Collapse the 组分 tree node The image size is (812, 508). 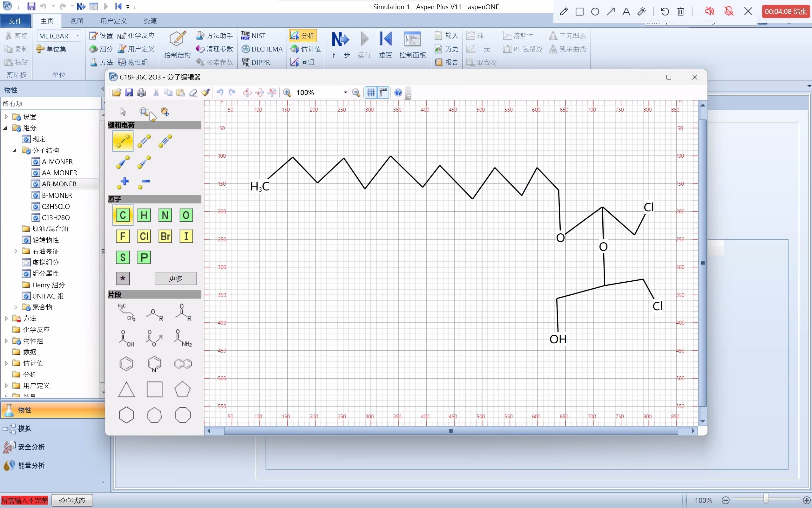click(x=5, y=128)
